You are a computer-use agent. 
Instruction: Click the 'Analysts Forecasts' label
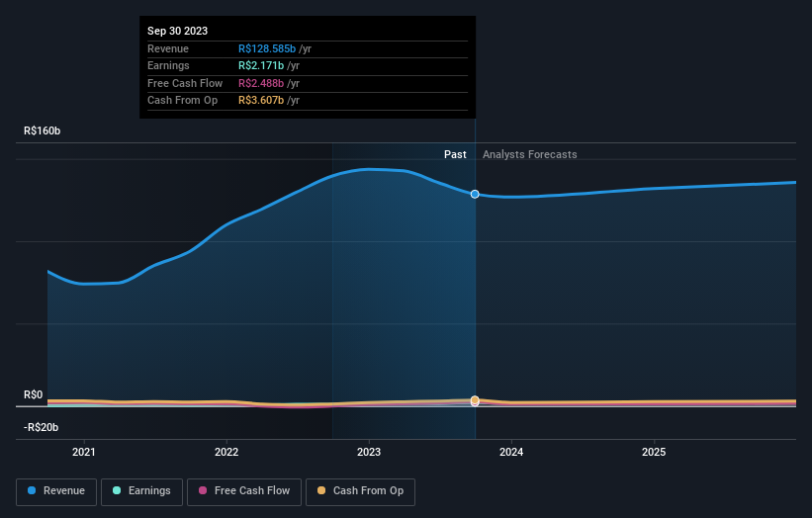[x=530, y=154]
